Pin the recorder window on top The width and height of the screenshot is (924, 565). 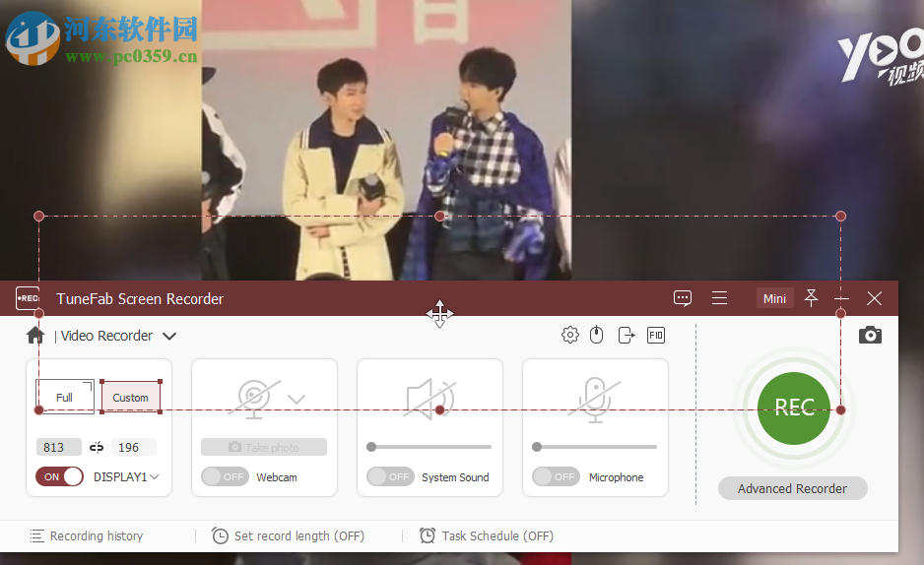pos(811,298)
